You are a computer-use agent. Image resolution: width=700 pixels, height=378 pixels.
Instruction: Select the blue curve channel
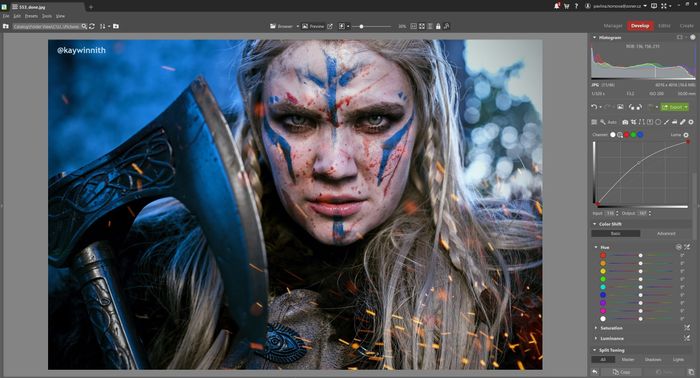point(640,134)
